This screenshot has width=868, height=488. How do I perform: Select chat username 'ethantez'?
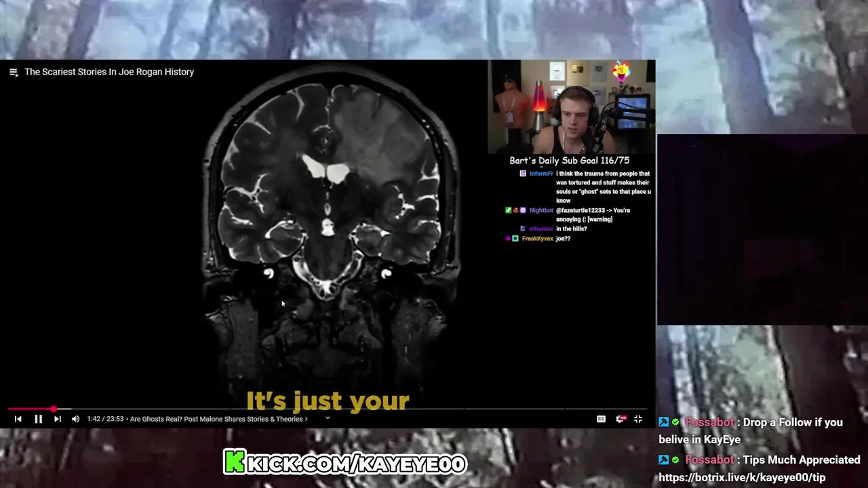(x=541, y=229)
